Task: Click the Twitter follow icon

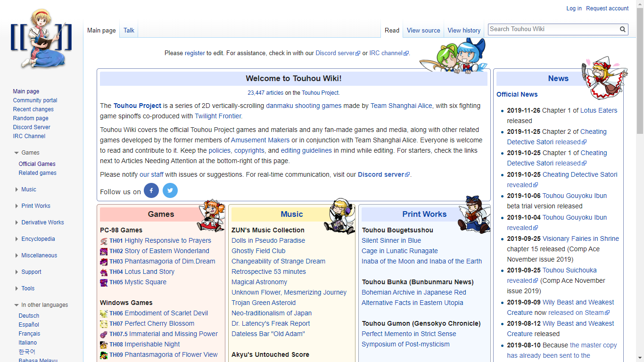Action: click(170, 190)
